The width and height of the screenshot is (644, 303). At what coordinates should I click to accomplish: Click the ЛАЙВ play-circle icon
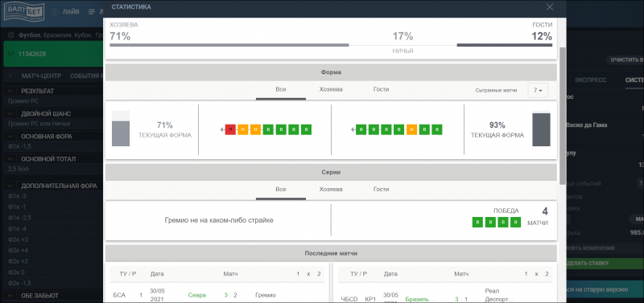click(x=55, y=12)
